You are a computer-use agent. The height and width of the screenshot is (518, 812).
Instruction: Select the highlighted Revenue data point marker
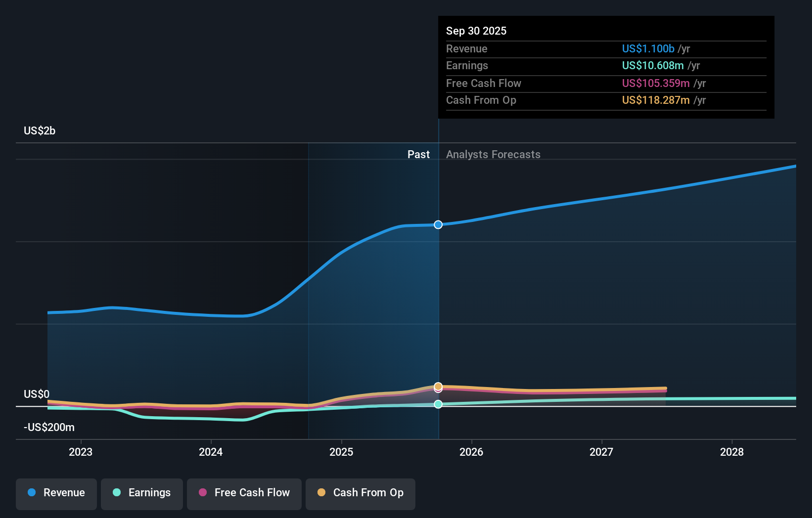point(438,224)
